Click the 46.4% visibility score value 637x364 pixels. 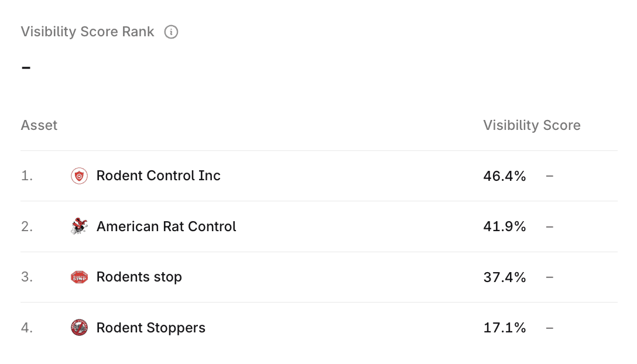coord(505,176)
